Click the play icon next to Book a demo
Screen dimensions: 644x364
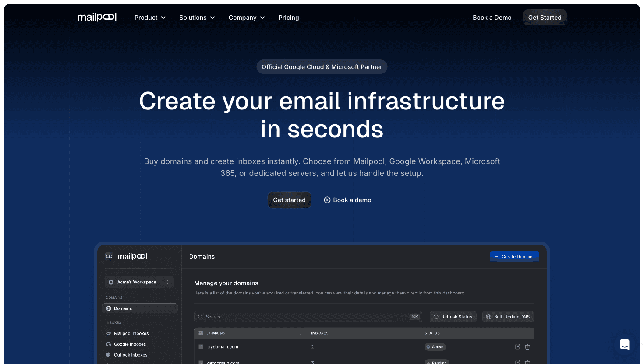[327, 199]
